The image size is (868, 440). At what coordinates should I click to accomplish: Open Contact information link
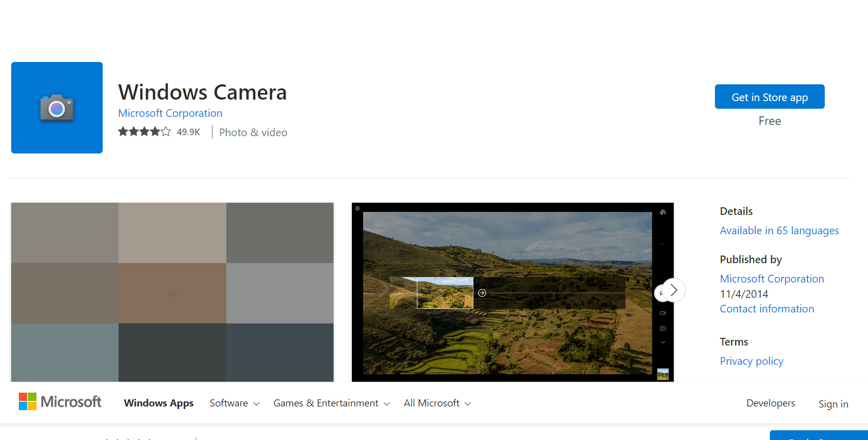[767, 309]
